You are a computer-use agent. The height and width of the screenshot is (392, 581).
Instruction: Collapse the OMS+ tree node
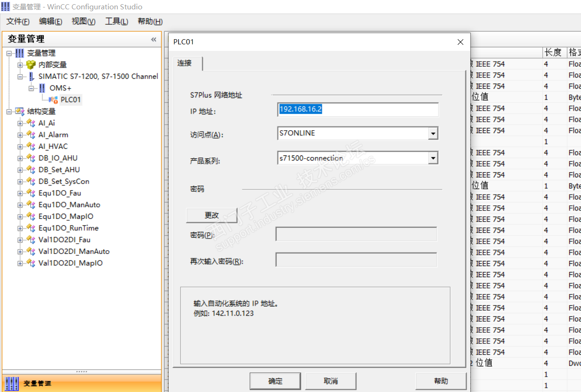coord(31,88)
